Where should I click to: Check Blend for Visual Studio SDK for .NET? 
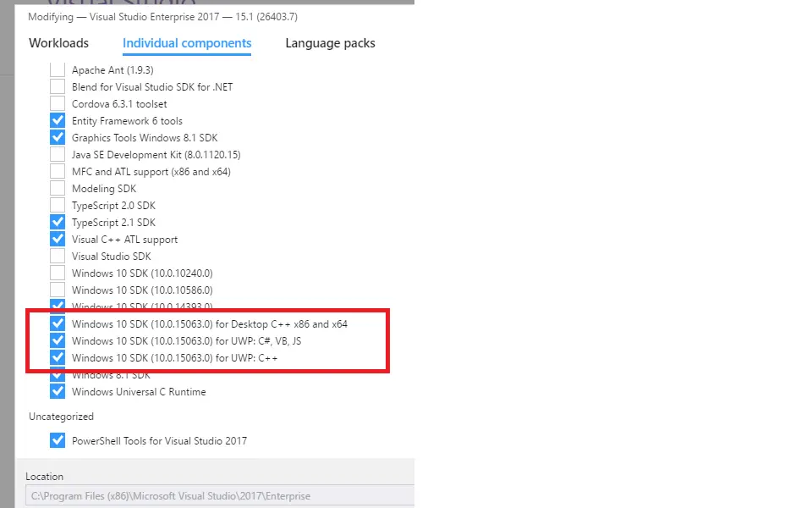58,87
